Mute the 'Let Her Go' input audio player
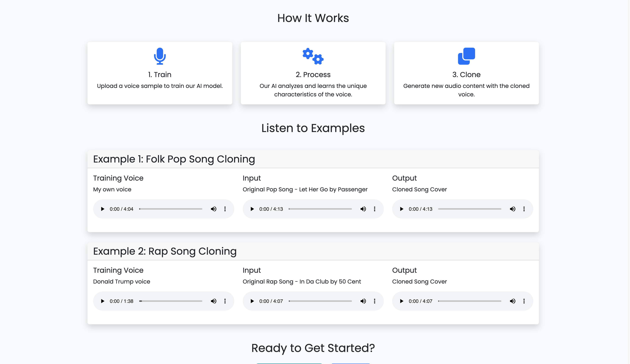 click(363, 209)
